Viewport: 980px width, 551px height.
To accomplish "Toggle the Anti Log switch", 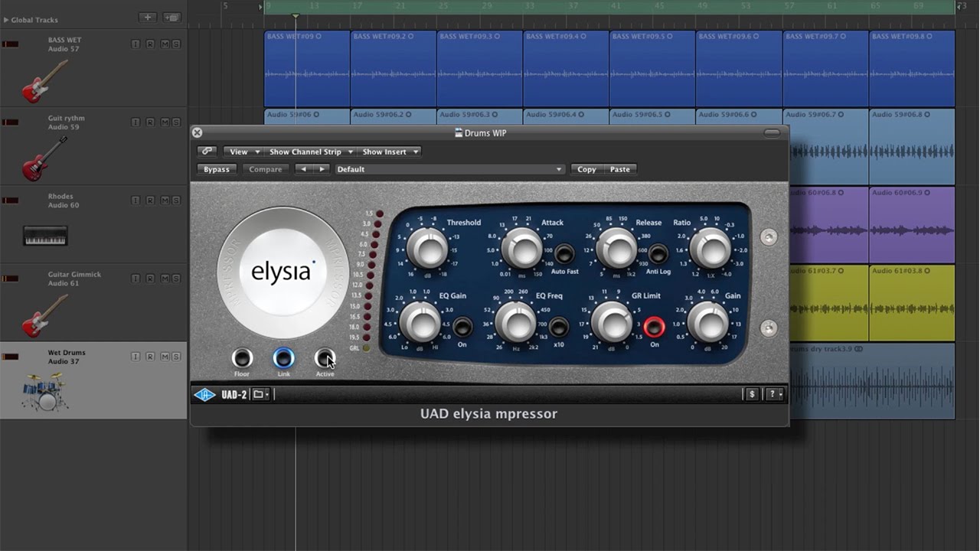I will (658, 253).
